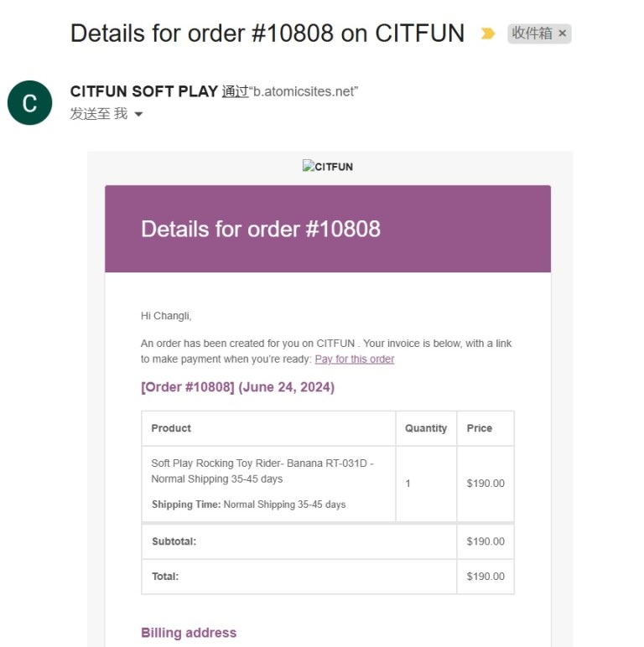
Task: Open the "Pay for this order" link
Action: click(x=354, y=359)
